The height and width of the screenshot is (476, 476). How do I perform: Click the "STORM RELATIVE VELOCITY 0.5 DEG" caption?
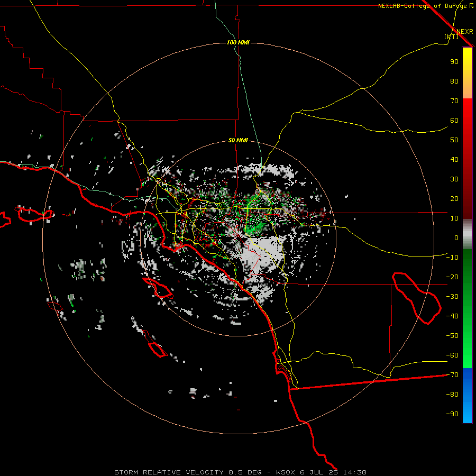tap(188, 472)
